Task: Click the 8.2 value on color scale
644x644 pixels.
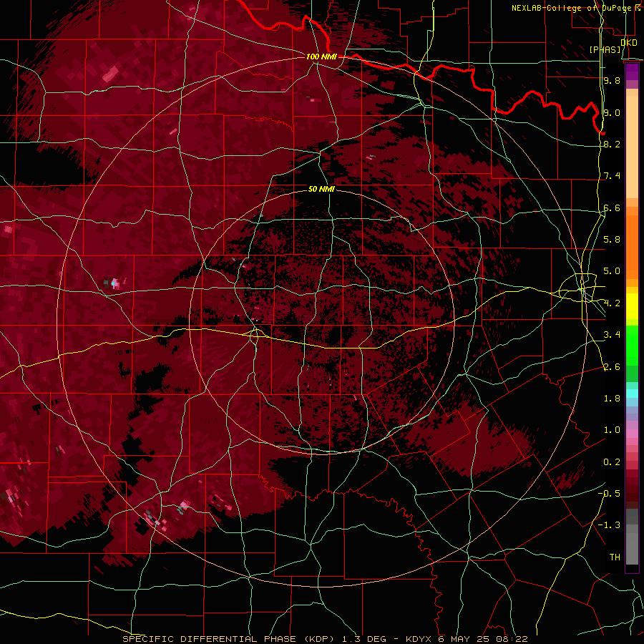Action: pyautogui.click(x=612, y=144)
